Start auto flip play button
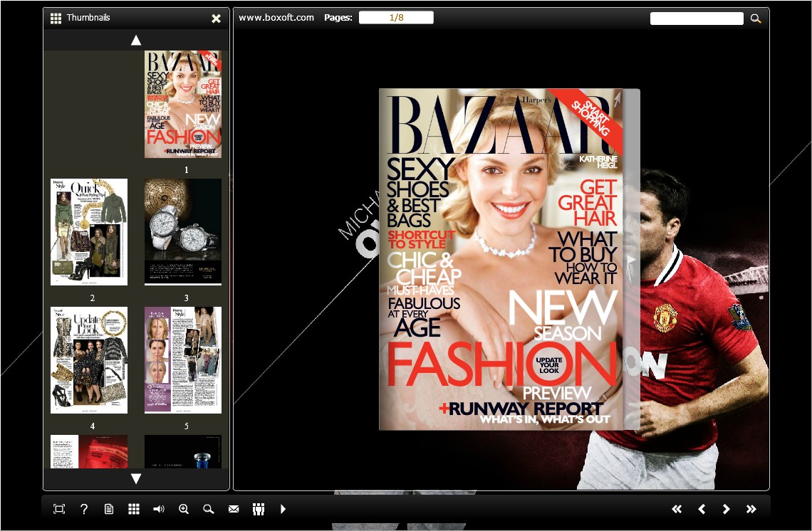This screenshot has height=531, width=812. click(283, 509)
